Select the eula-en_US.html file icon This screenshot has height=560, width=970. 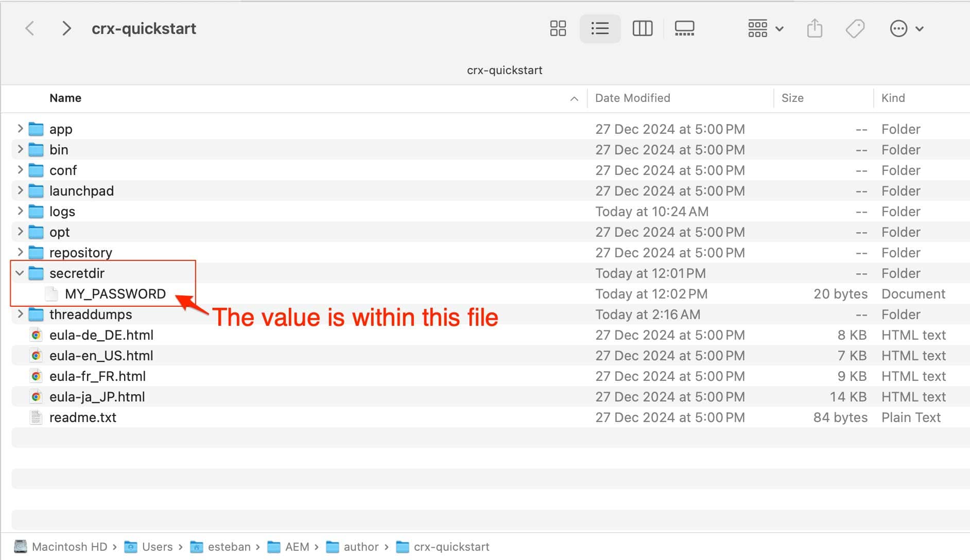[x=36, y=356]
